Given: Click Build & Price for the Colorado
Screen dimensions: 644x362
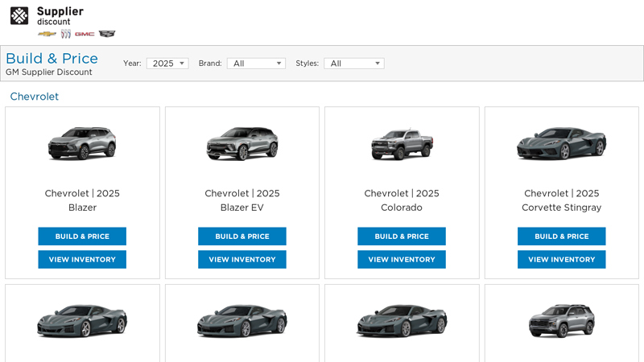Looking at the screenshot, I should tap(402, 237).
